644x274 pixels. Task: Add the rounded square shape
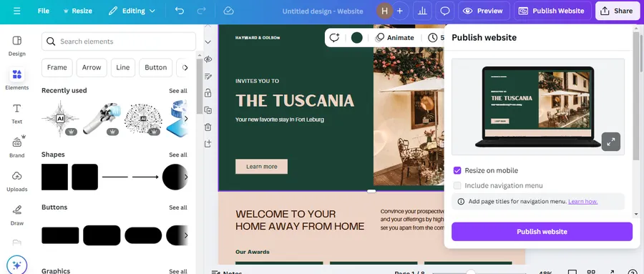click(85, 177)
